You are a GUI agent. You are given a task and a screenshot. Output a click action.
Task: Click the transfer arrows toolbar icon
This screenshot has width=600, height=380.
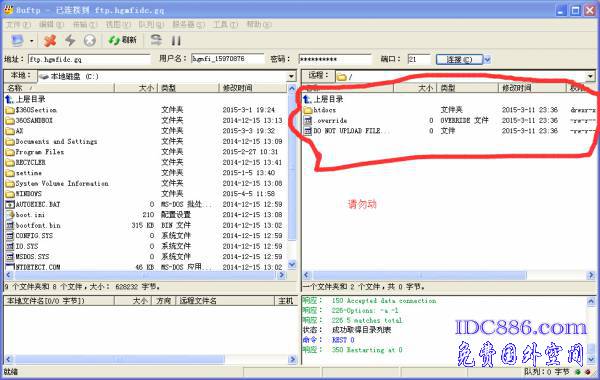[156, 40]
